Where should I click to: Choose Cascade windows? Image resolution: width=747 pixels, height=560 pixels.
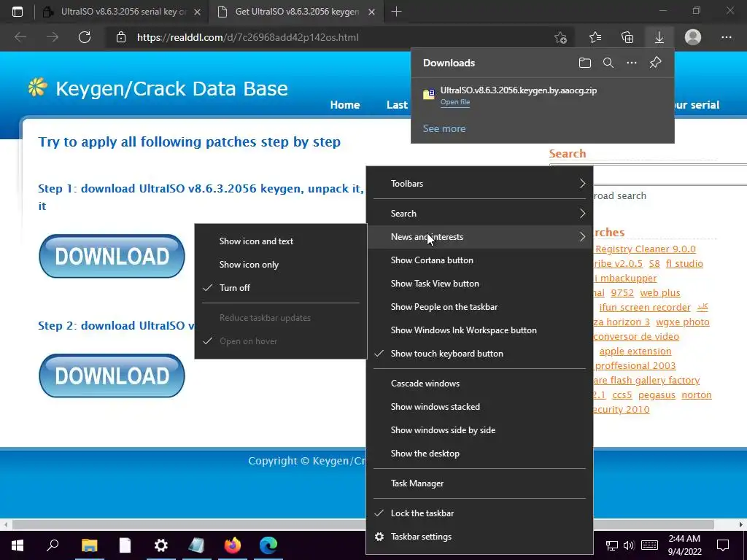coord(479,384)
